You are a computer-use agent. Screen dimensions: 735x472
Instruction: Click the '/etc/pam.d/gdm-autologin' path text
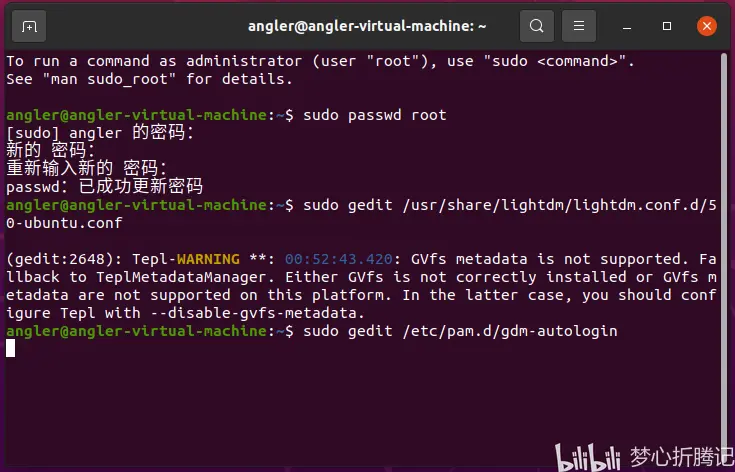519,330
